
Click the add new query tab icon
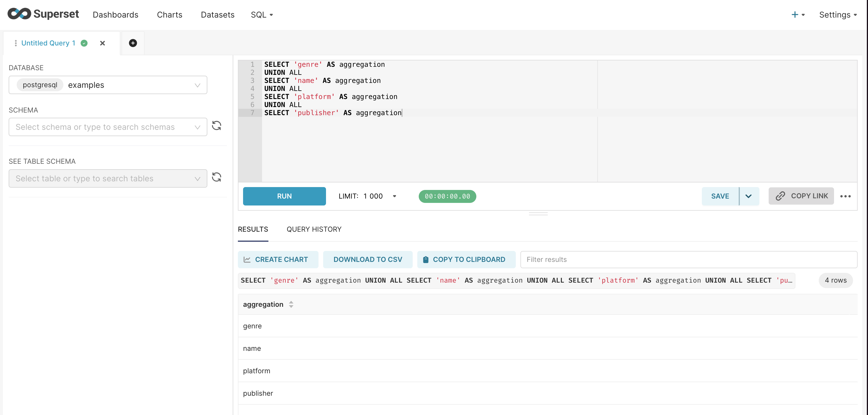pyautogui.click(x=133, y=43)
